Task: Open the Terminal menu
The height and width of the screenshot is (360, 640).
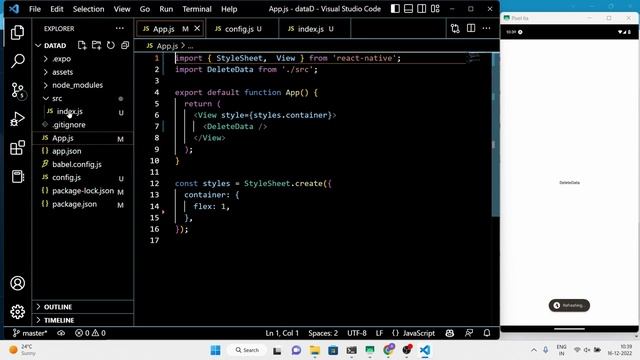Action: pyautogui.click(x=197, y=9)
